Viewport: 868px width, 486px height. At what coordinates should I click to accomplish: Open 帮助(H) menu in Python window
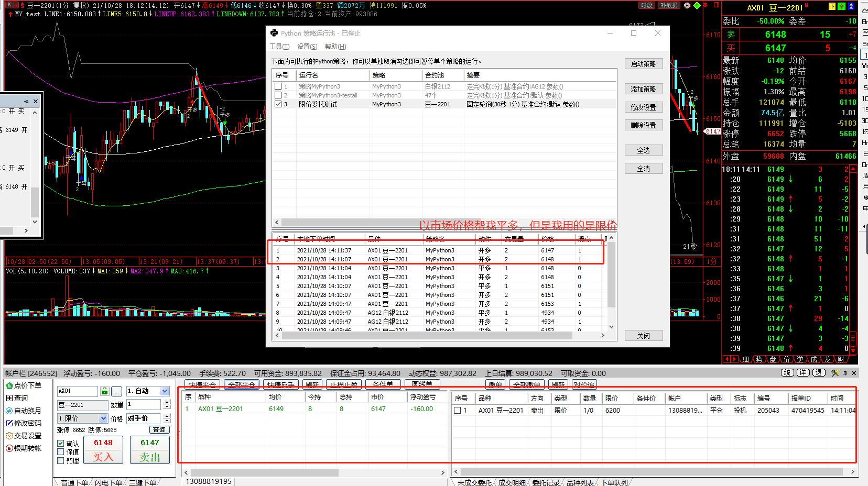[335, 47]
